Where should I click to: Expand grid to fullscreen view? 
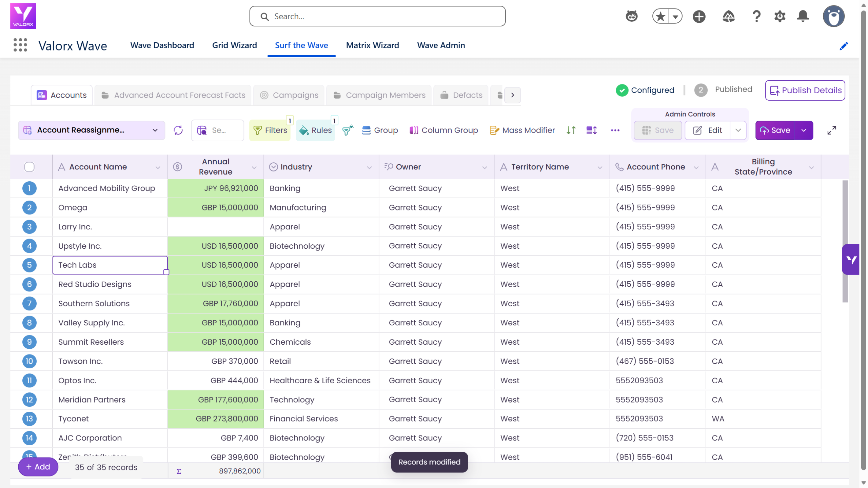point(832,130)
